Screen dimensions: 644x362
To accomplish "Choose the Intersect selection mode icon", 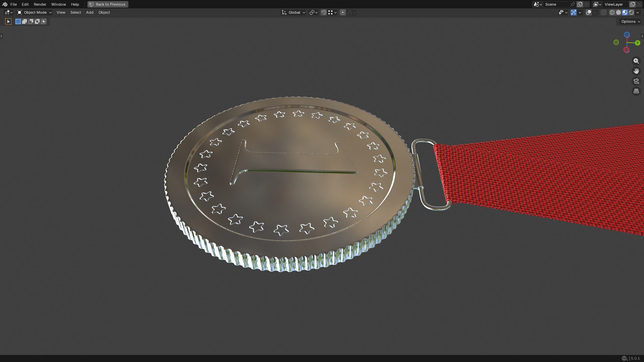I will click(44, 21).
